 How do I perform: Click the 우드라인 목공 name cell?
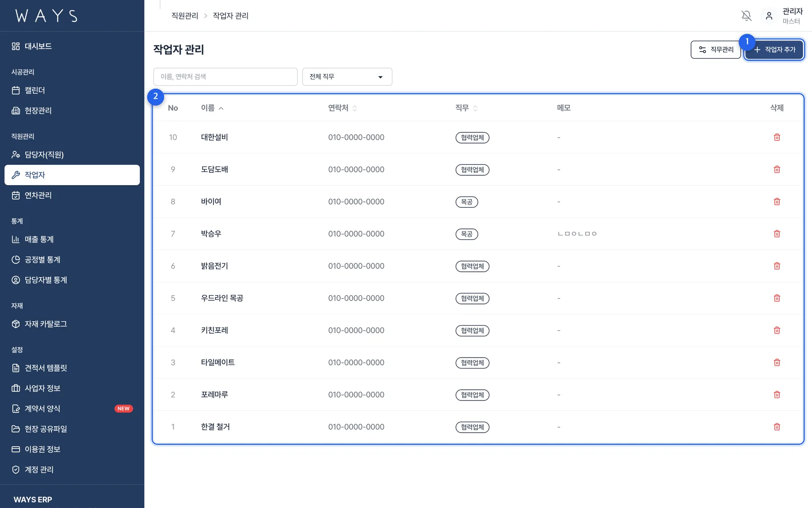coord(222,298)
